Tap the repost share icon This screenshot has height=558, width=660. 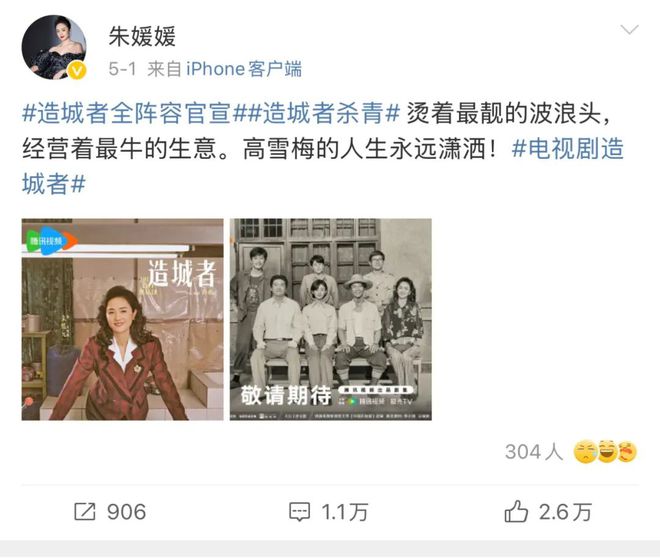click(x=85, y=512)
